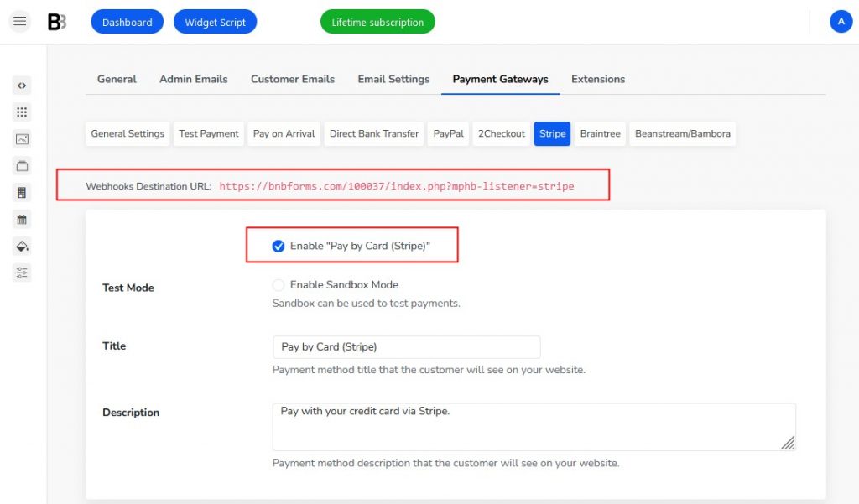Open the Widget Script page
The width and height of the screenshot is (859, 504).
click(215, 22)
